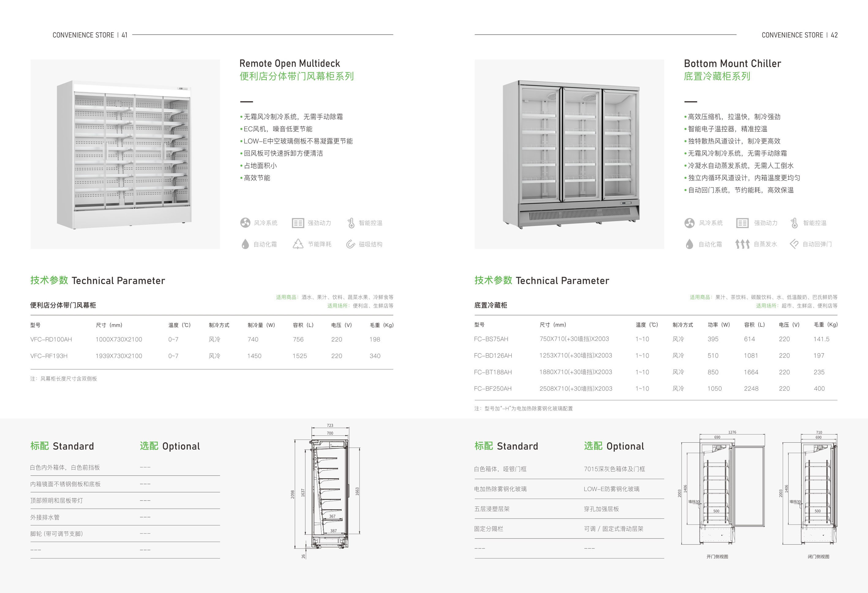Click the Remote Open Multideck product photo
This screenshot has height=593, width=868.
[125, 154]
